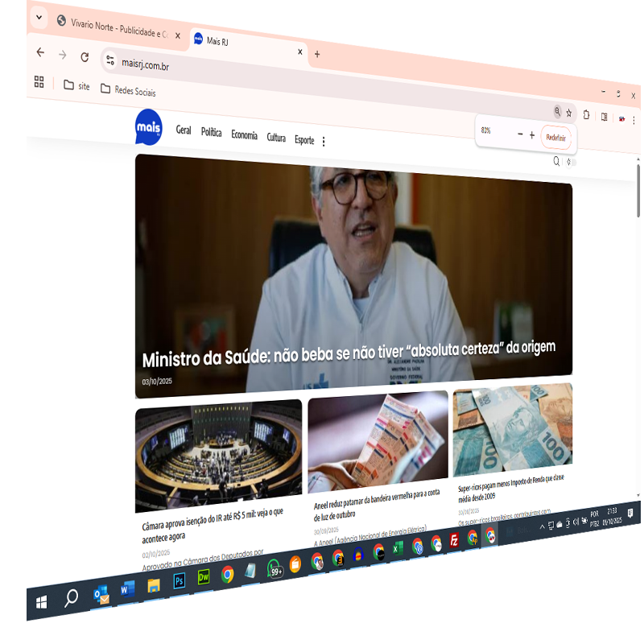
Task: Open the Chrome extensions puzzle icon
Action: pyautogui.click(x=586, y=114)
